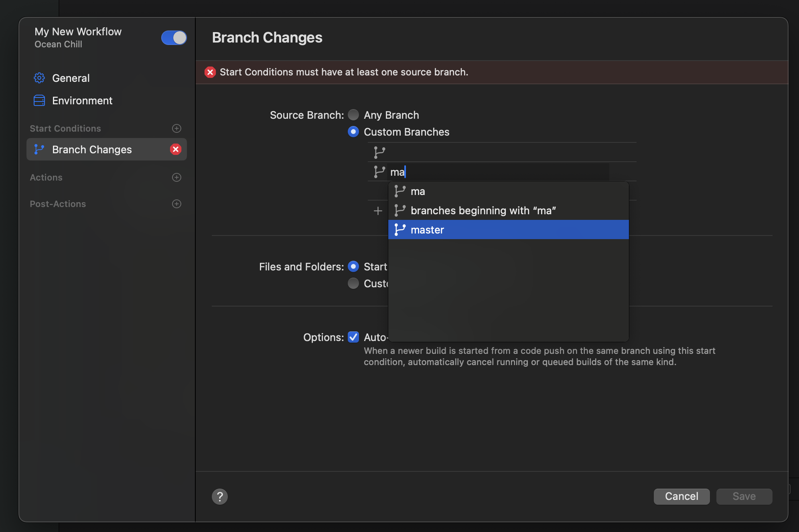
Task: Click the Add Start Conditions plus icon
Action: [176, 128]
